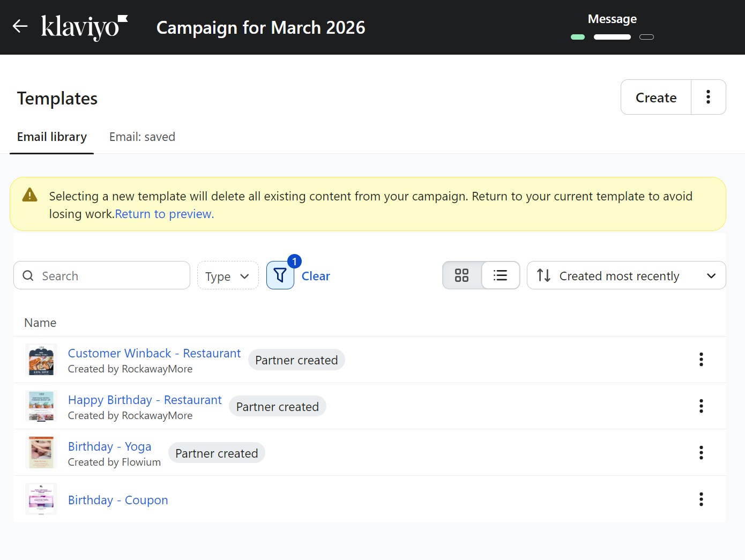Open Happy Birthday - Restaurant template
This screenshot has height=560, width=745.
click(x=145, y=400)
